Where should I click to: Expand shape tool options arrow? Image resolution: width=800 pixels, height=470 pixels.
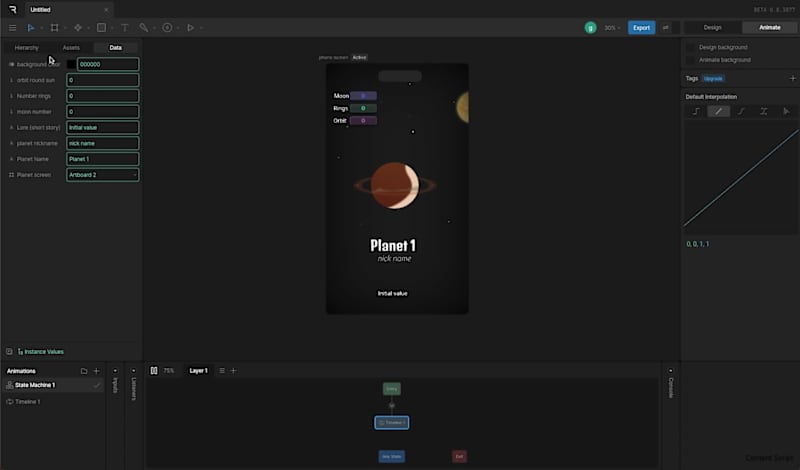tap(112, 28)
